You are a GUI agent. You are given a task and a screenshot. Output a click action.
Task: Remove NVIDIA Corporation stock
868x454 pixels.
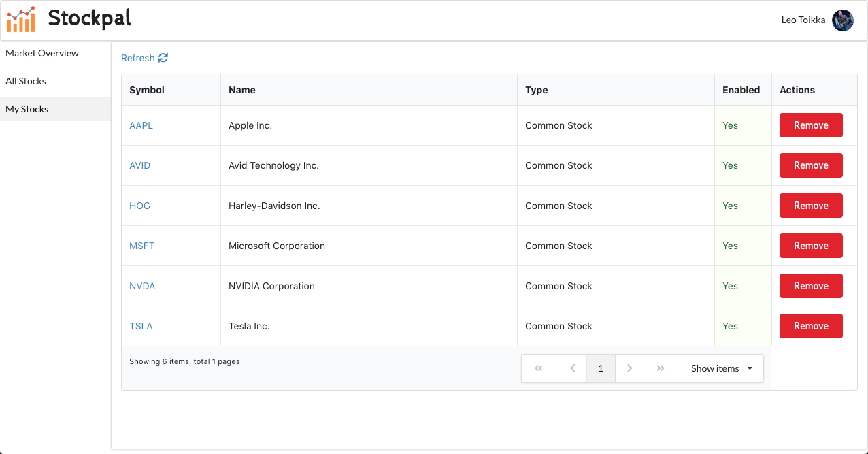coord(811,286)
